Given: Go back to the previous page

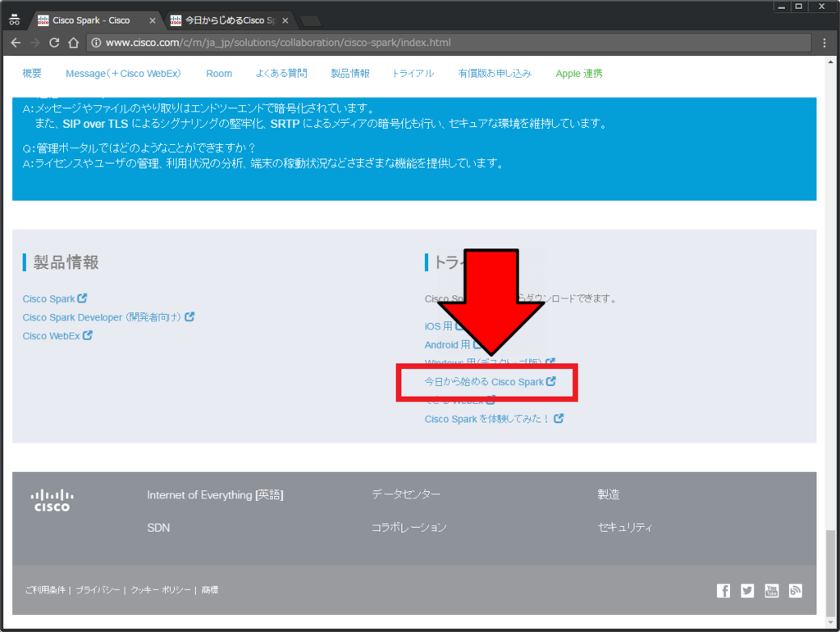Looking at the screenshot, I should 16,43.
